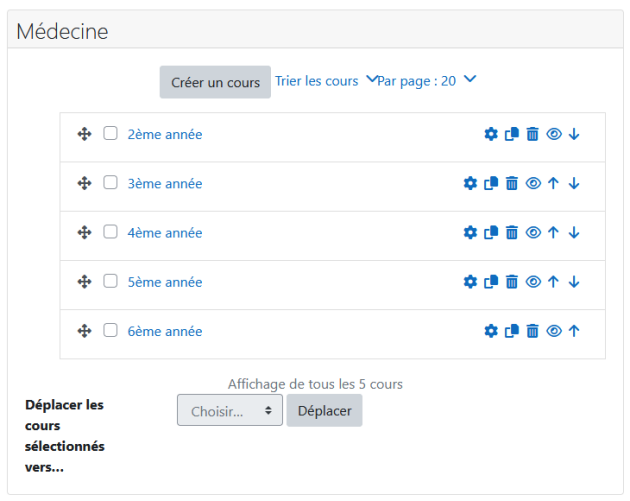The width and height of the screenshot is (630, 501).
Task: Open settings gear for 5ème année
Action: point(470,282)
